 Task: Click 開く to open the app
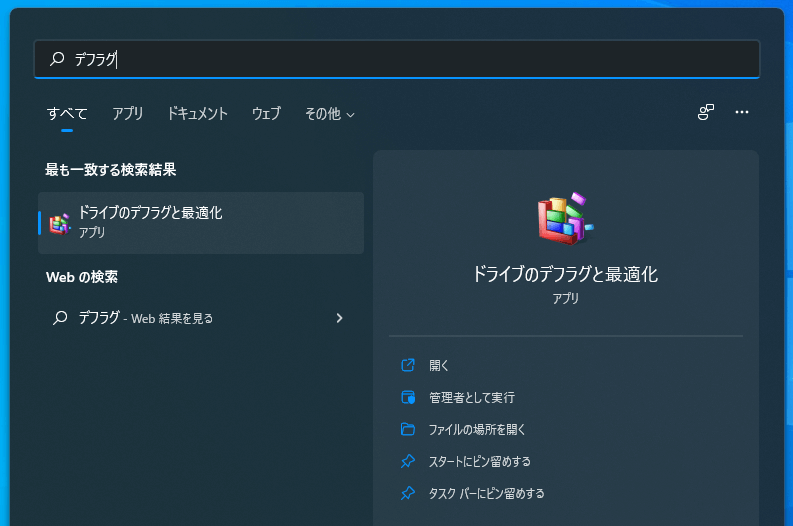point(439,365)
